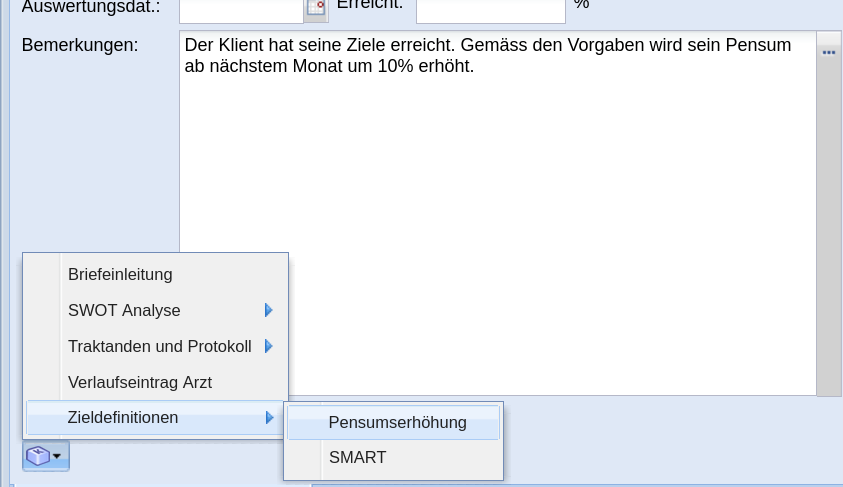The image size is (843, 487).
Task: Click the three-dots button beside Bemerkungen
Action: [x=828, y=51]
